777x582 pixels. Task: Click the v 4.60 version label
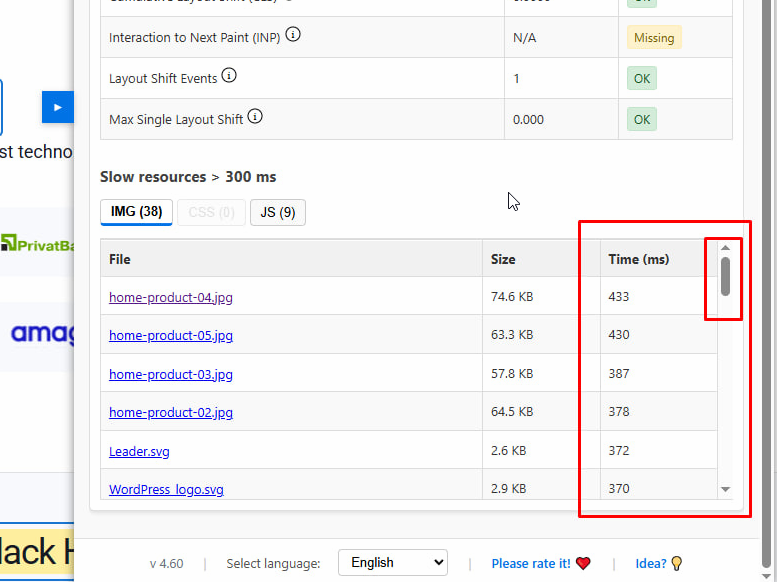point(166,564)
